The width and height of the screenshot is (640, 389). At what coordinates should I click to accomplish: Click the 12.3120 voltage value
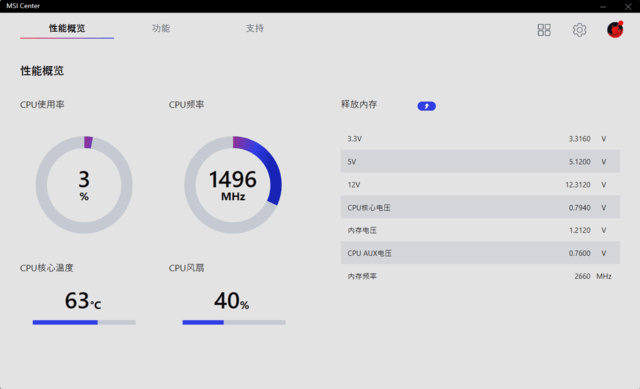tap(578, 185)
